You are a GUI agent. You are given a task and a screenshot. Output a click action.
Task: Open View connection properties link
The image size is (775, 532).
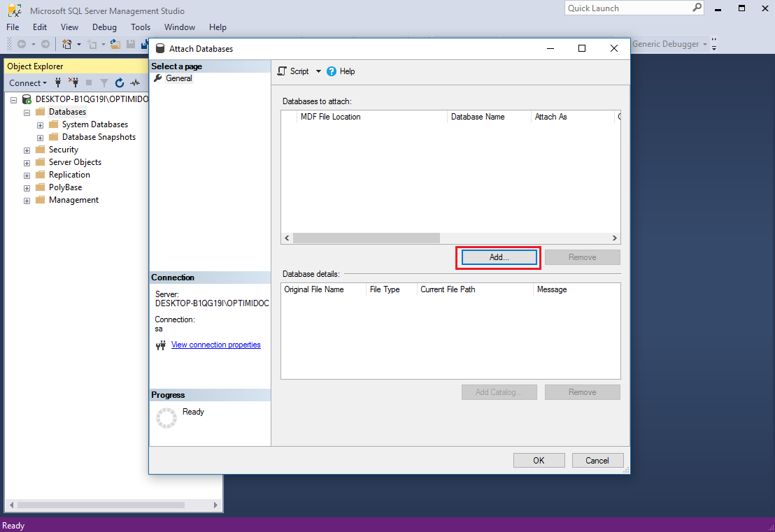(x=215, y=345)
